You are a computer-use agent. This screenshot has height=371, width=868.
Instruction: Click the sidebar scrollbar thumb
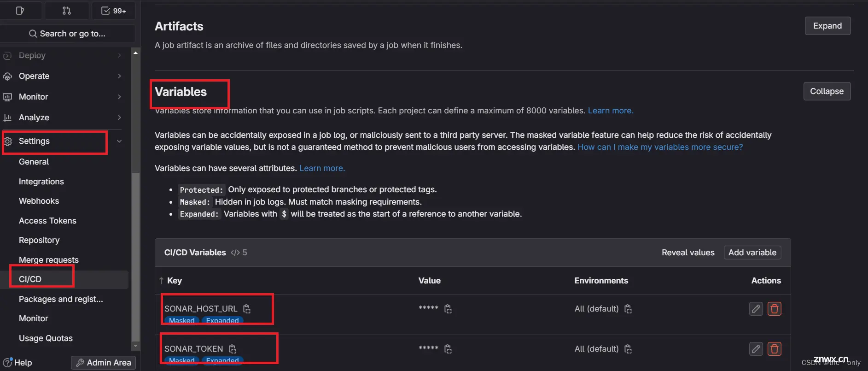135,256
